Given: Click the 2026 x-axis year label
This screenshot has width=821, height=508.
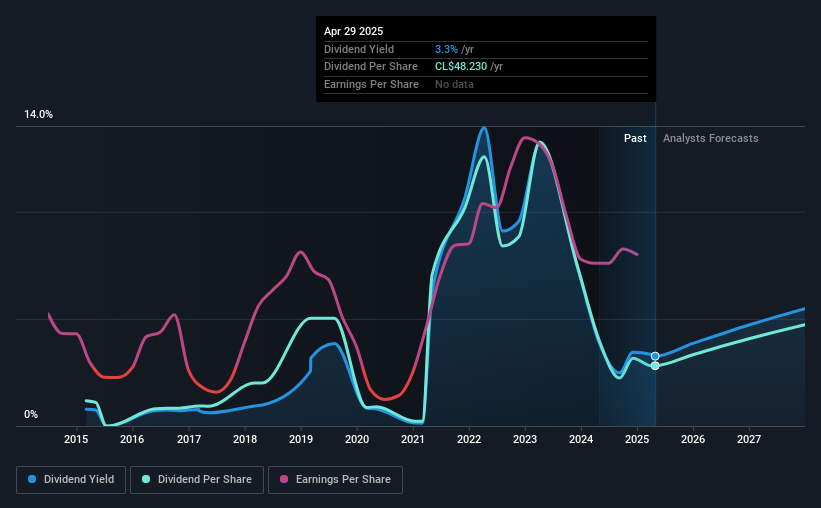Looking at the screenshot, I should (693, 439).
